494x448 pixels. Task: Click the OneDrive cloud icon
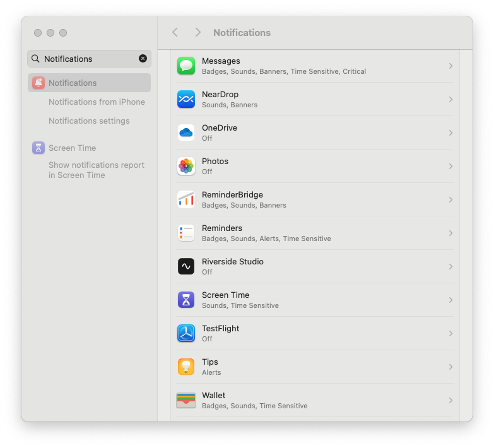pos(186,133)
